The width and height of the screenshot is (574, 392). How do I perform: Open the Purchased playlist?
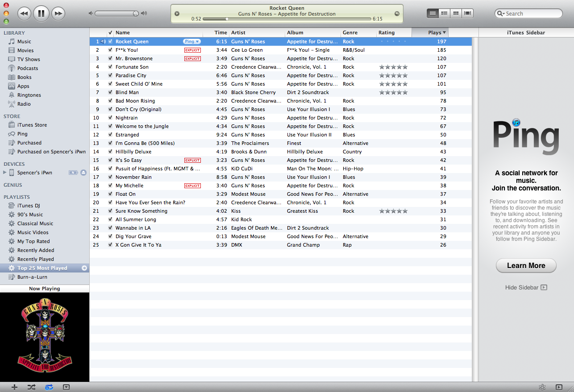(x=29, y=143)
